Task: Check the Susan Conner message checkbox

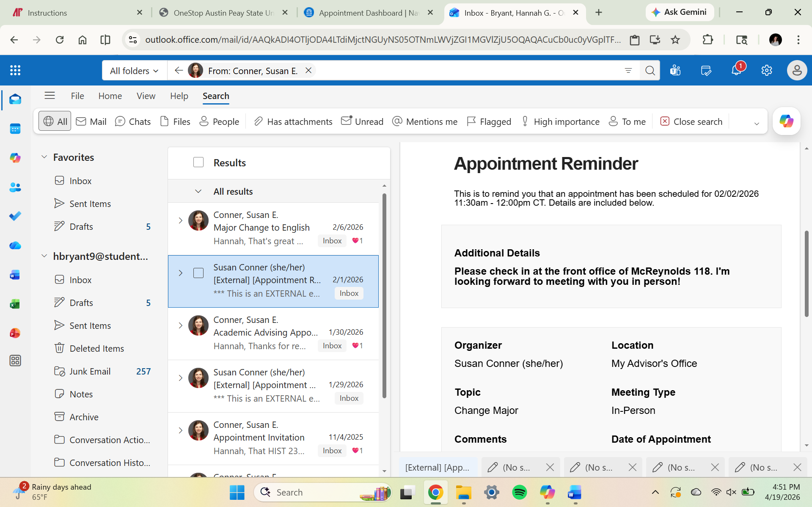Action: tap(198, 273)
